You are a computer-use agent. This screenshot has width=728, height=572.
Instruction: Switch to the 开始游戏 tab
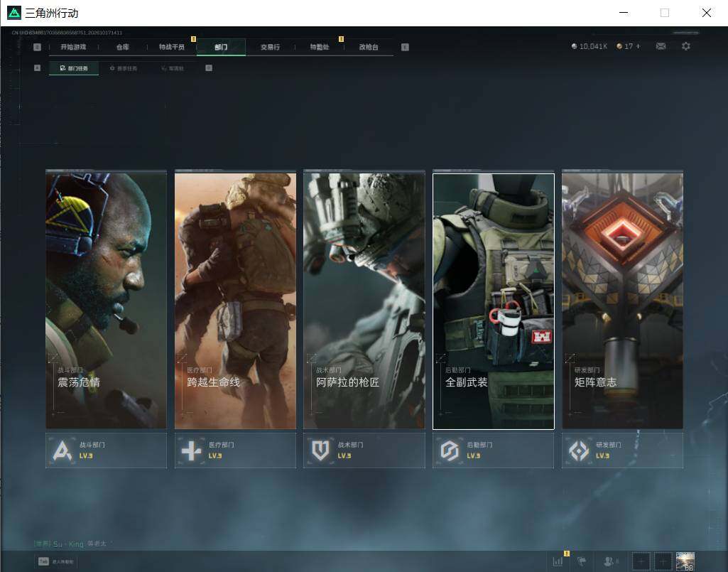coord(73,47)
